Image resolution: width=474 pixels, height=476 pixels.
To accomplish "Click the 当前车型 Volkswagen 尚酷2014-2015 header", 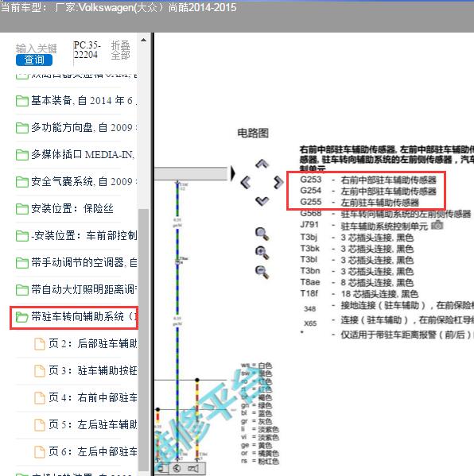I will 118,7.
